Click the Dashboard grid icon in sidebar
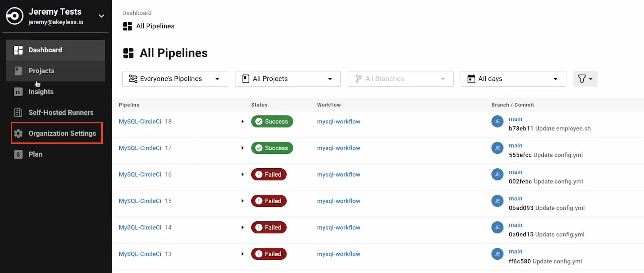The width and height of the screenshot is (644, 273). click(x=18, y=50)
